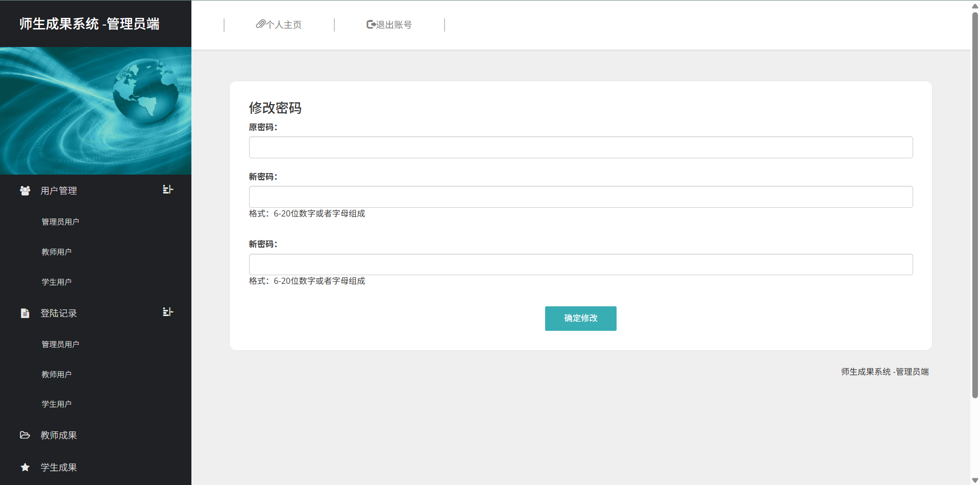Click the format hint under second 新密码 field

click(307, 281)
